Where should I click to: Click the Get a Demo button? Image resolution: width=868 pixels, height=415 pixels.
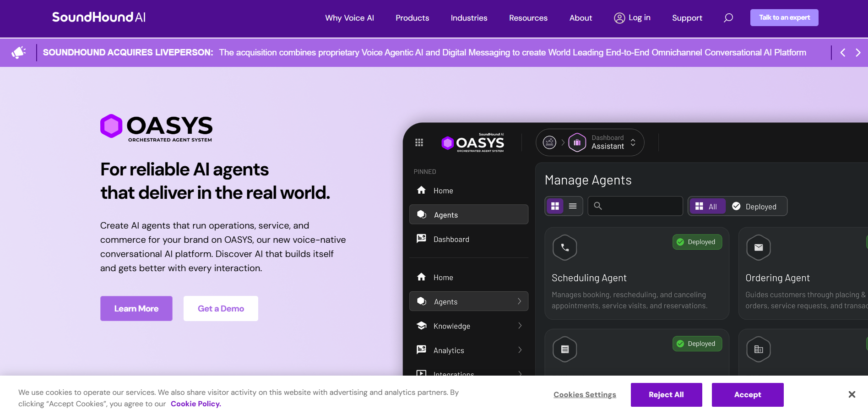[x=221, y=308]
